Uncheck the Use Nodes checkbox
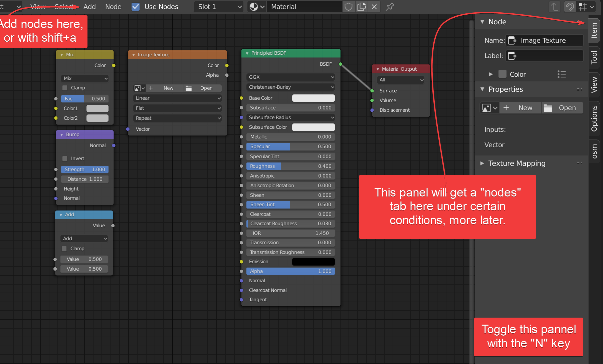Screen dimensions: 603x364 pyautogui.click(x=136, y=7)
